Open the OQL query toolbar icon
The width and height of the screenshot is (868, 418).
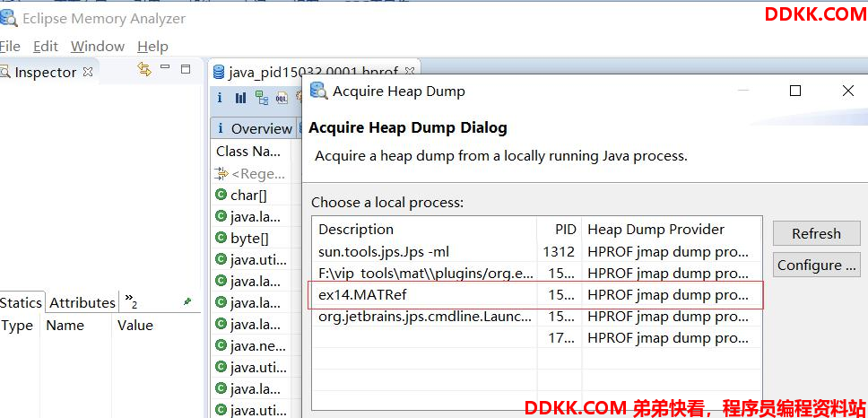coord(282,99)
